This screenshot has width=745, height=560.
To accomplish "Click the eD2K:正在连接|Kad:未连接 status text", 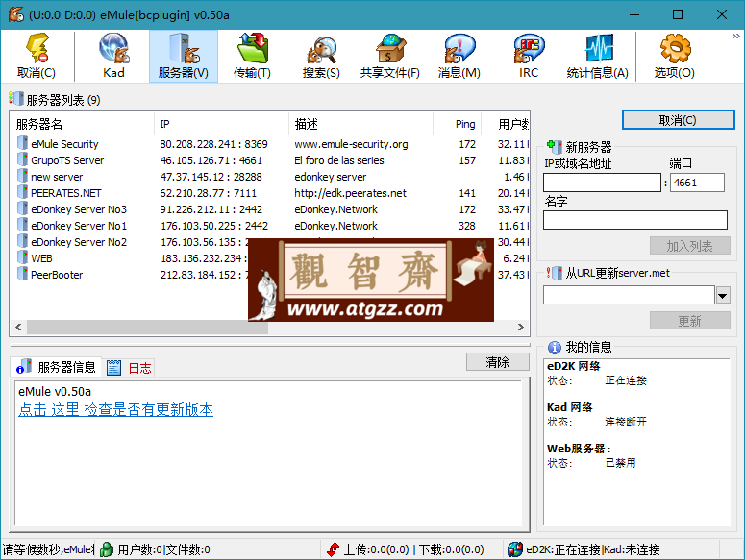I will pos(593,549).
